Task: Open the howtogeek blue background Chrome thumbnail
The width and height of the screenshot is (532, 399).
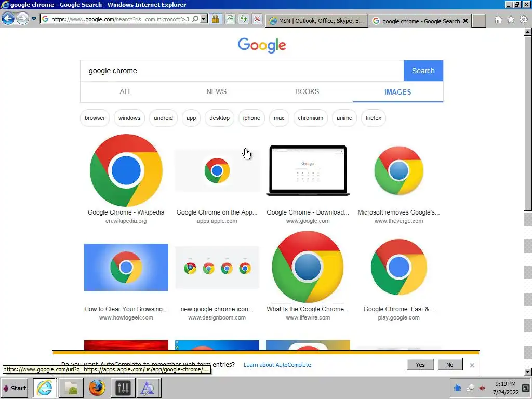Action: click(126, 267)
